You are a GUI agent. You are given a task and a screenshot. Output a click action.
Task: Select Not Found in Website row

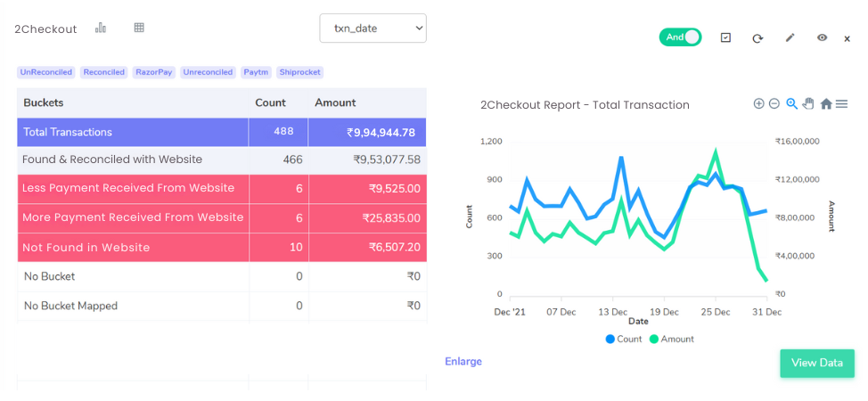tap(222, 248)
